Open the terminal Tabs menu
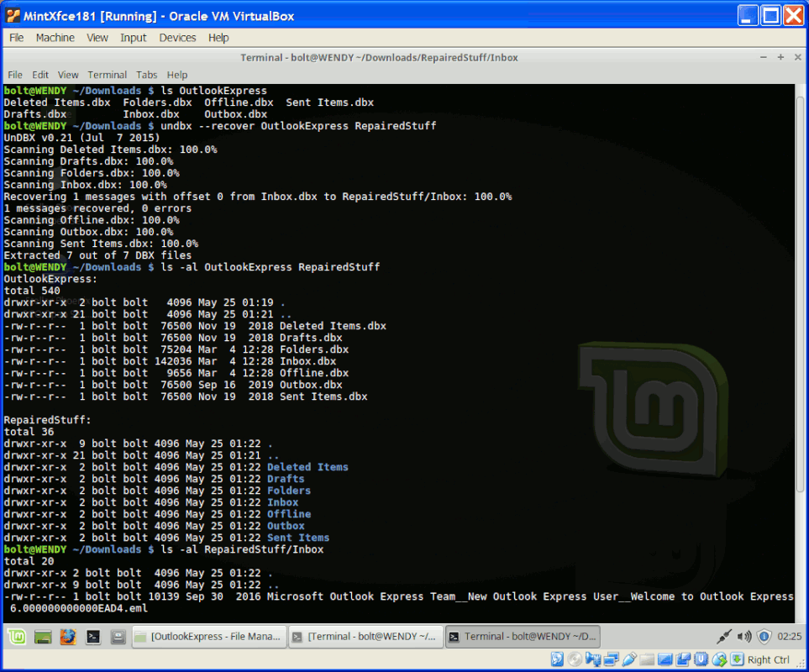 click(x=146, y=75)
